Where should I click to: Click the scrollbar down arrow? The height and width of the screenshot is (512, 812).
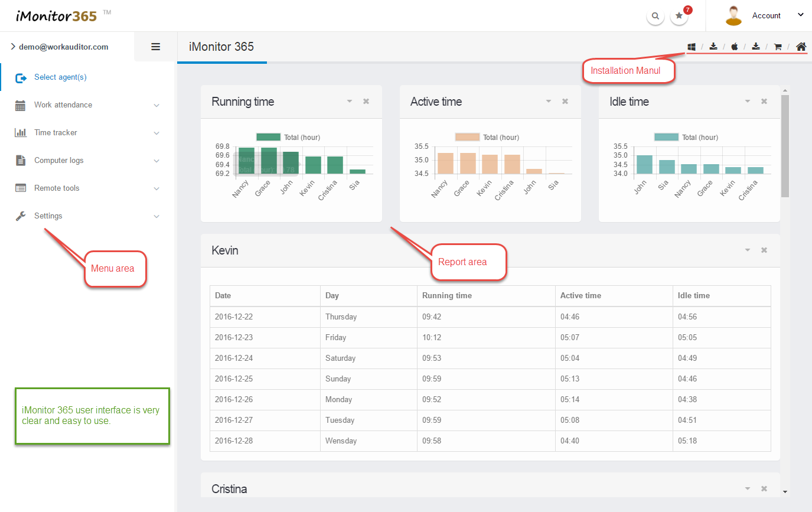pyautogui.click(x=785, y=491)
